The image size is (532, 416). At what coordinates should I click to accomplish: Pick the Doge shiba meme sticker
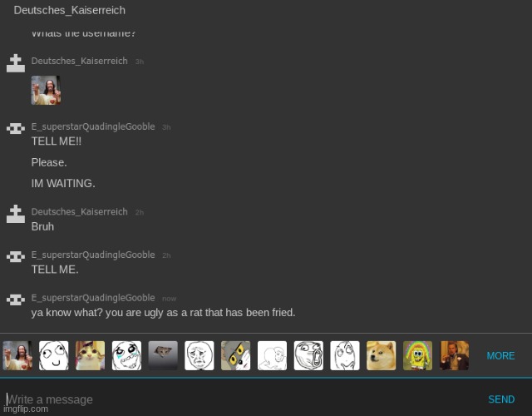coord(382,355)
